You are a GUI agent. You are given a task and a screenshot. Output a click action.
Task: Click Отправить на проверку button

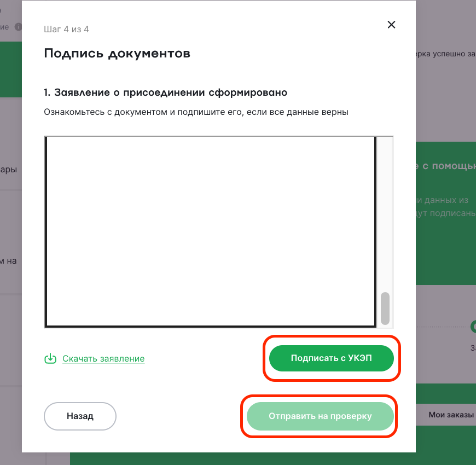320,416
